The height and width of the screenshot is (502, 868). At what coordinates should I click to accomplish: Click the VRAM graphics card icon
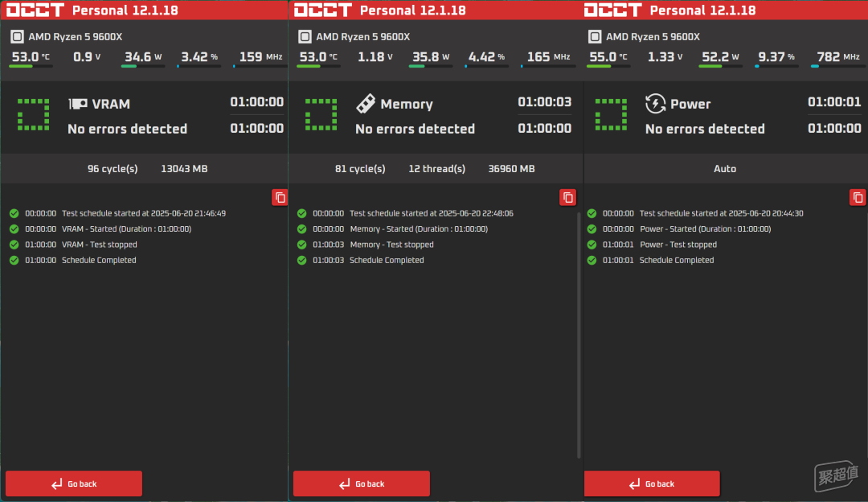(x=77, y=104)
